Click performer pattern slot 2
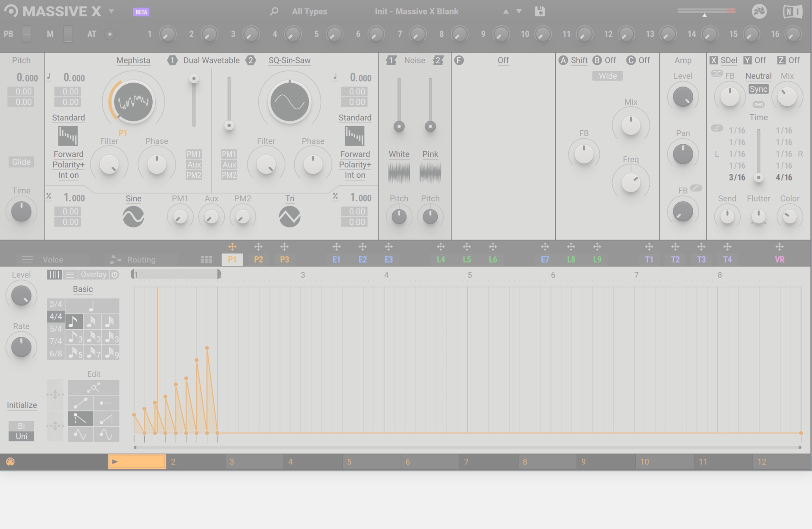812x529 pixels. [196, 462]
